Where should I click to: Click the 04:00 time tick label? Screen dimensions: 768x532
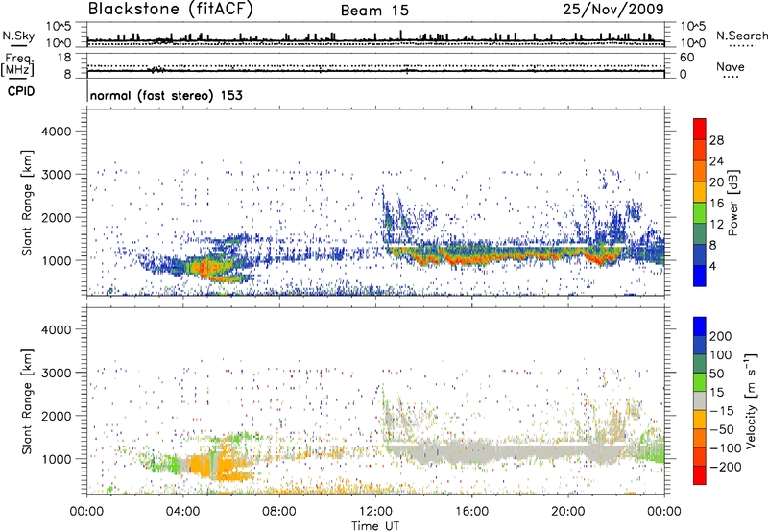(x=183, y=512)
